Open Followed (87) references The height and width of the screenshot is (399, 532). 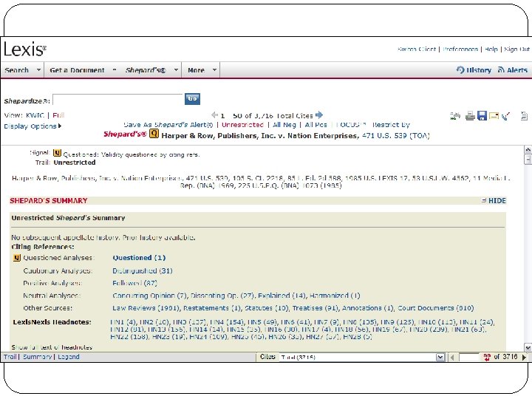pos(134,283)
